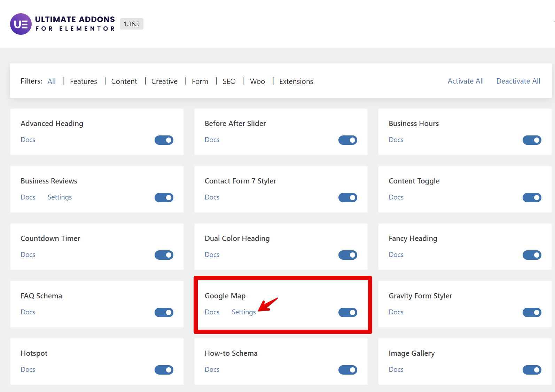Open Business Reviews Settings link
Viewport: 555px width, 392px height.
(x=60, y=197)
